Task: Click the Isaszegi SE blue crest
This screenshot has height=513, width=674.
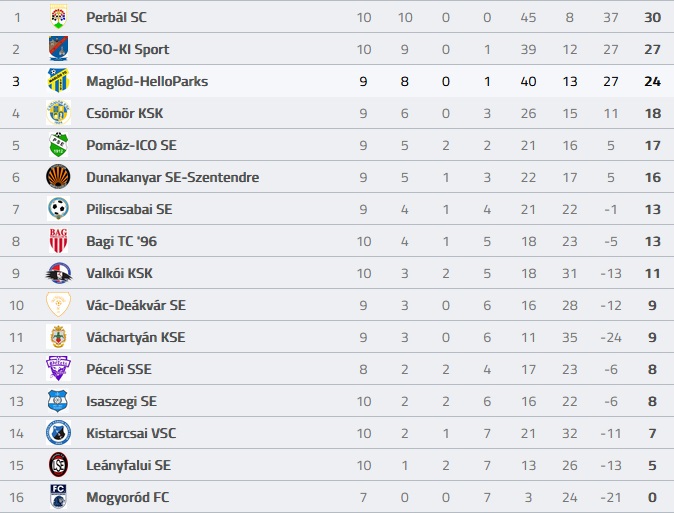Action: tap(58, 401)
